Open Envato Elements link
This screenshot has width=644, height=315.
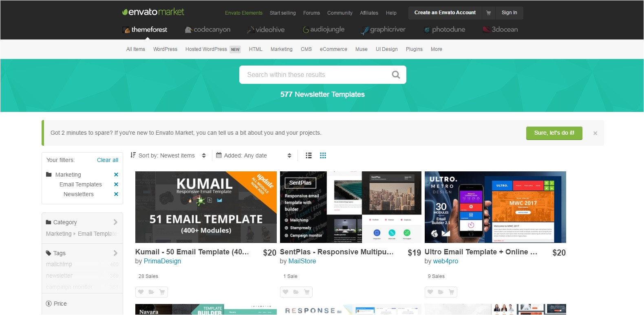244,13
